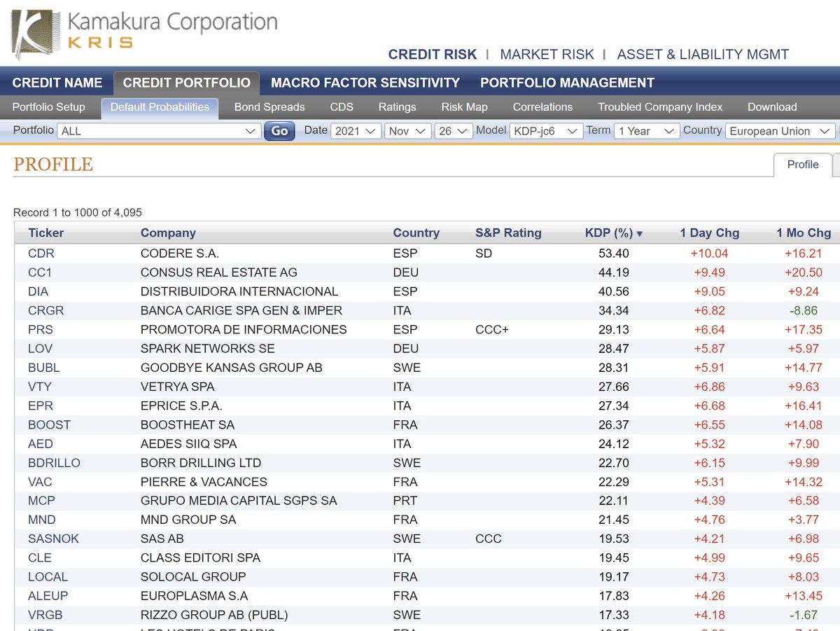840x631 pixels.
Task: Open ticker ALEUP link
Action: pyautogui.click(x=48, y=595)
